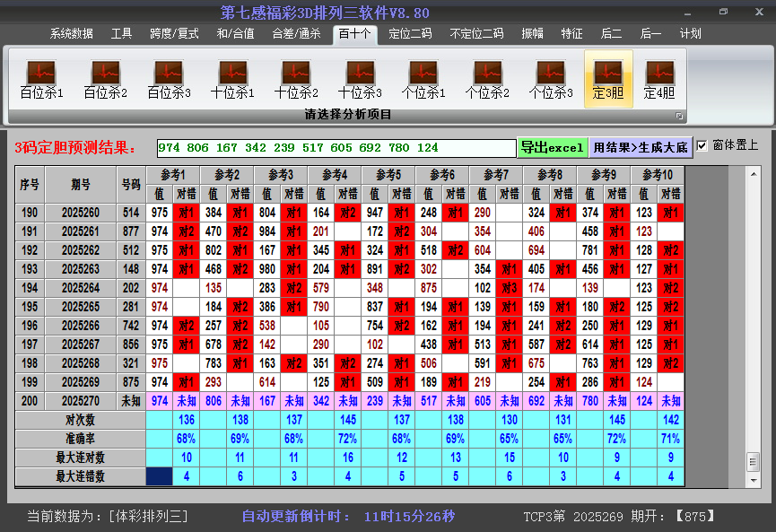Select the 百位杀1 analysis icon
Viewport: 776px width, 532px height.
(41, 79)
